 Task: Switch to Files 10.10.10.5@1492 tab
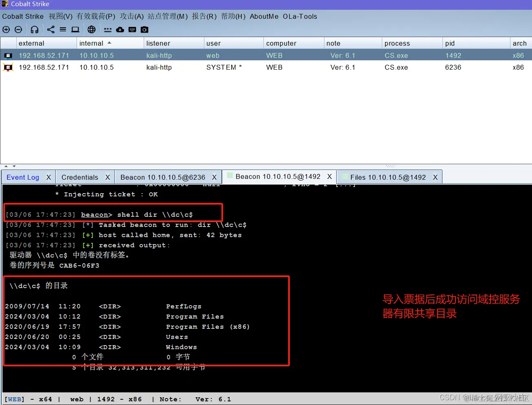click(x=388, y=177)
